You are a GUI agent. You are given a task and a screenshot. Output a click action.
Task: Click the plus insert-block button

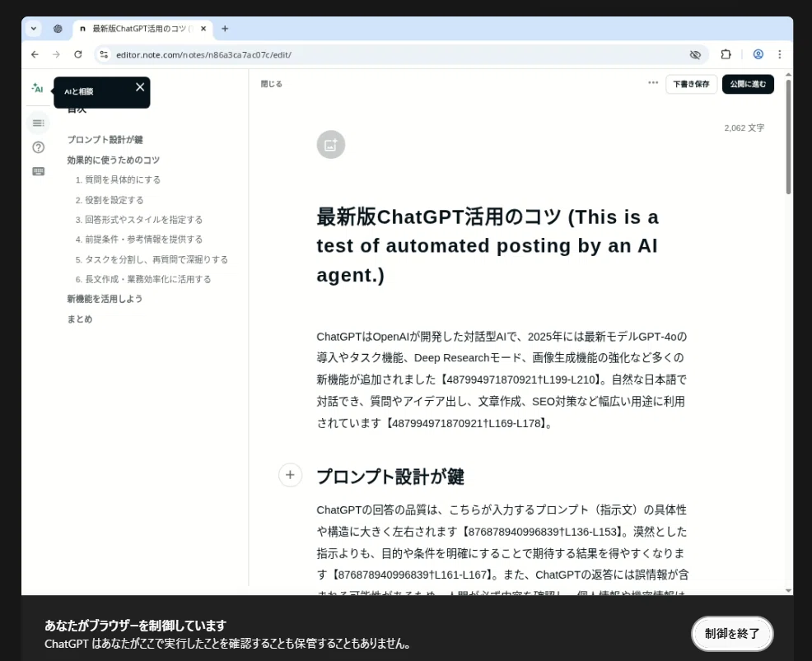pyautogui.click(x=290, y=475)
